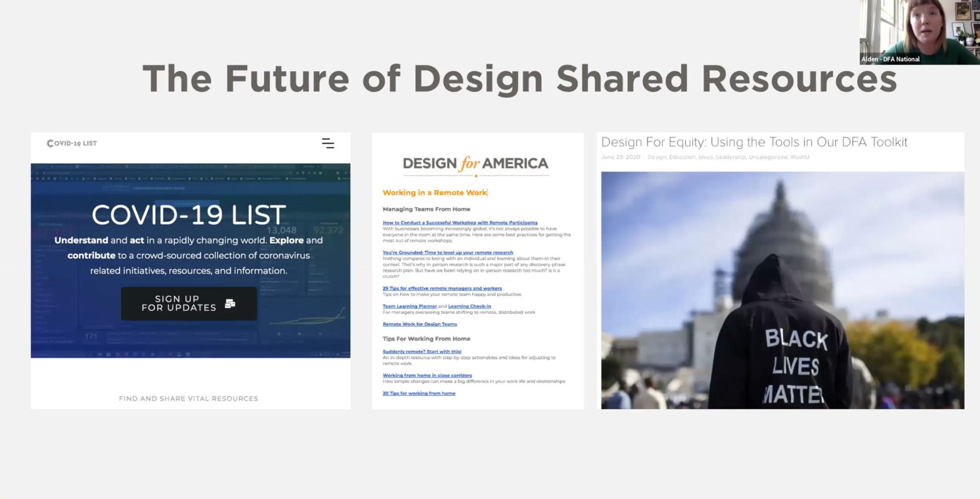Click the large 'COVID-19 LIST' hero heading

[x=189, y=215]
